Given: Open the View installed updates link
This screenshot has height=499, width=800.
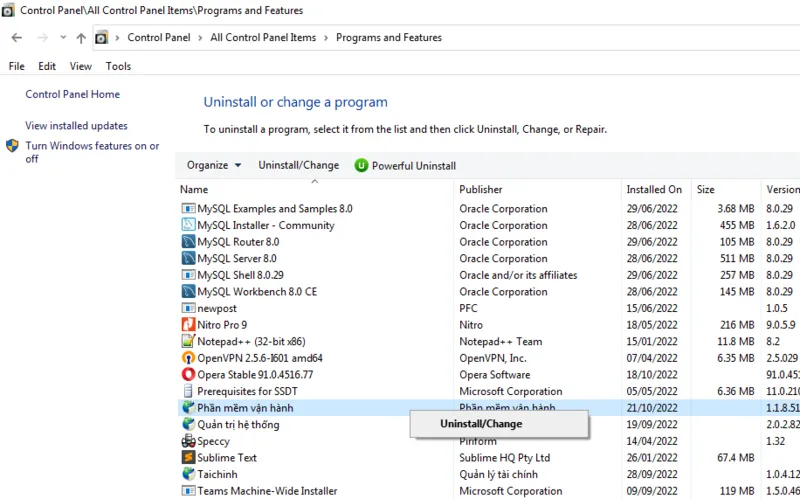Looking at the screenshot, I should pyautogui.click(x=77, y=126).
